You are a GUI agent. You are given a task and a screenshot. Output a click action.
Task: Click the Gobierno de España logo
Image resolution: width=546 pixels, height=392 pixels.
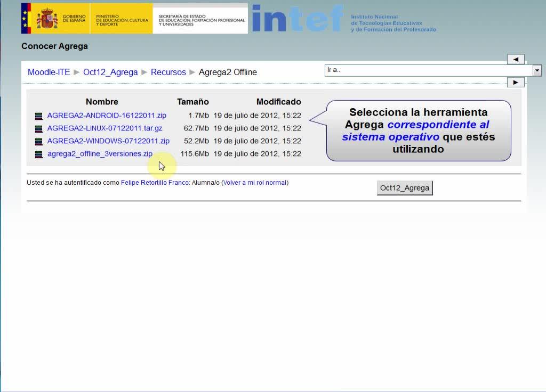pos(55,19)
